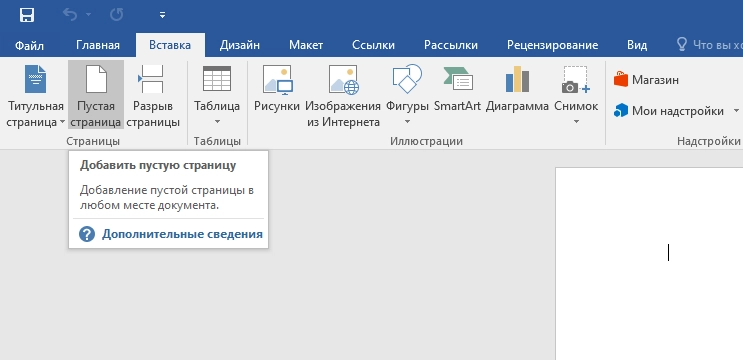The image size is (743, 360).
Task: Open the Магазин add-ins store
Action: (646, 80)
